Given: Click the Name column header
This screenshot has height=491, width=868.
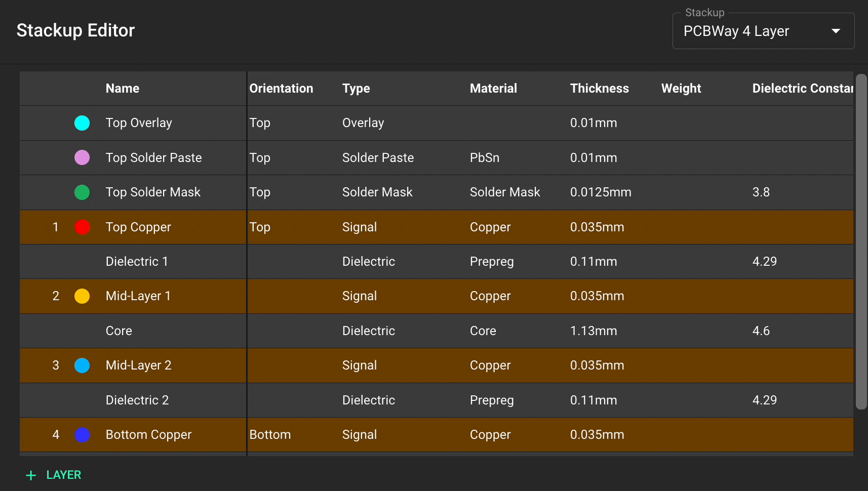Looking at the screenshot, I should click(x=122, y=88).
